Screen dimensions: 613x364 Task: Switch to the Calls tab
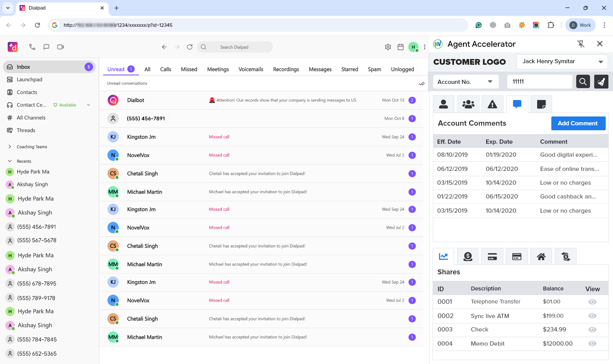166,69
